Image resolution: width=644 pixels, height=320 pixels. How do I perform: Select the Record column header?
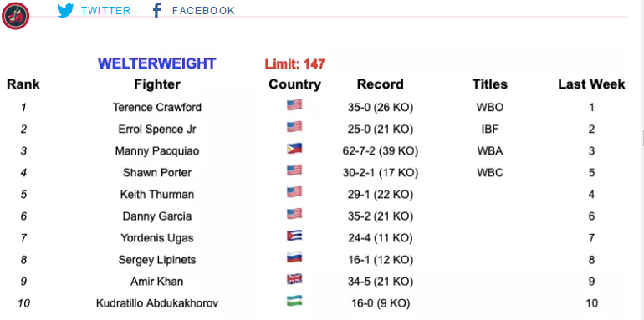[381, 84]
